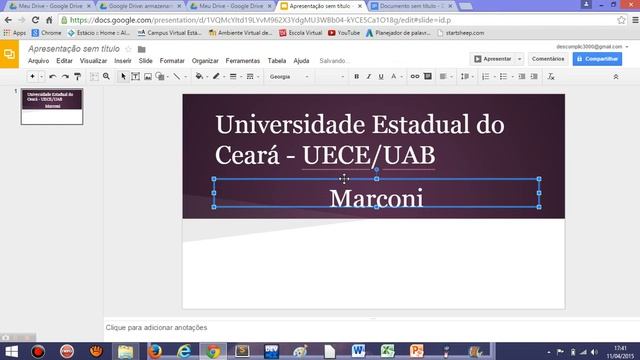
Task: Click the blue Compartilhar button
Action: click(x=597, y=59)
